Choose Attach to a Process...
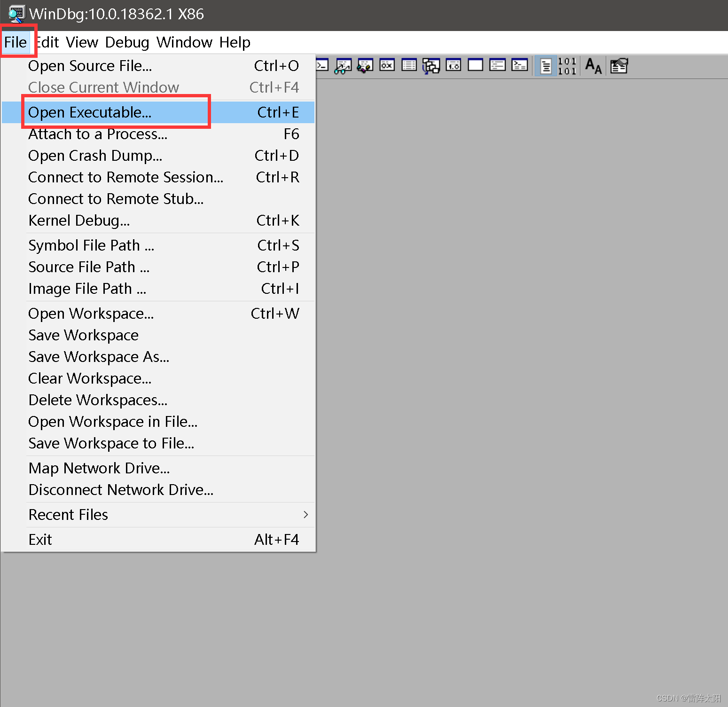The image size is (728, 707). (158, 134)
